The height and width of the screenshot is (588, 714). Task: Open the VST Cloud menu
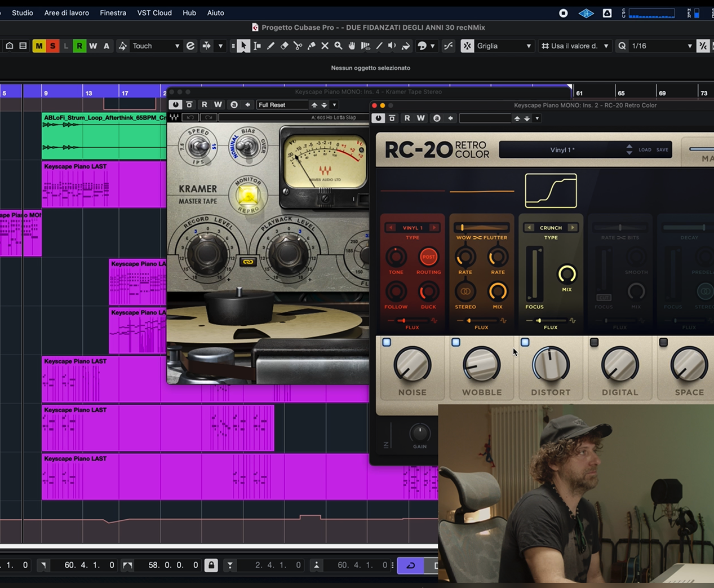tap(154, 12)
